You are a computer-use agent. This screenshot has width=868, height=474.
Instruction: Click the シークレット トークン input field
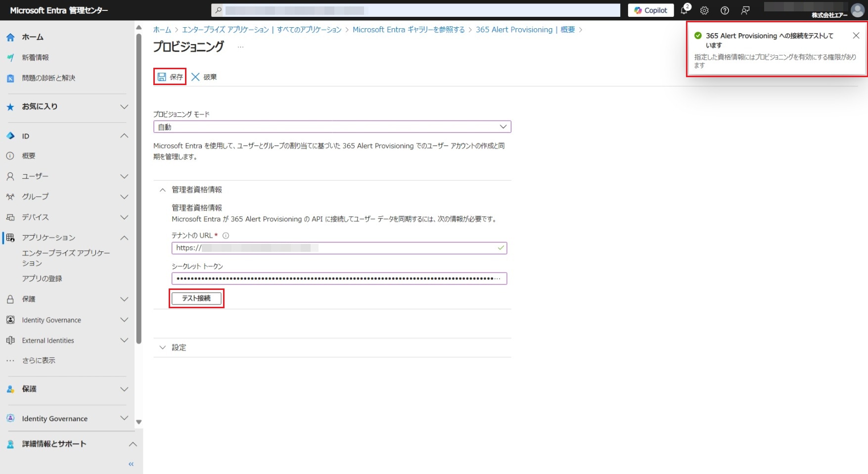338,279
